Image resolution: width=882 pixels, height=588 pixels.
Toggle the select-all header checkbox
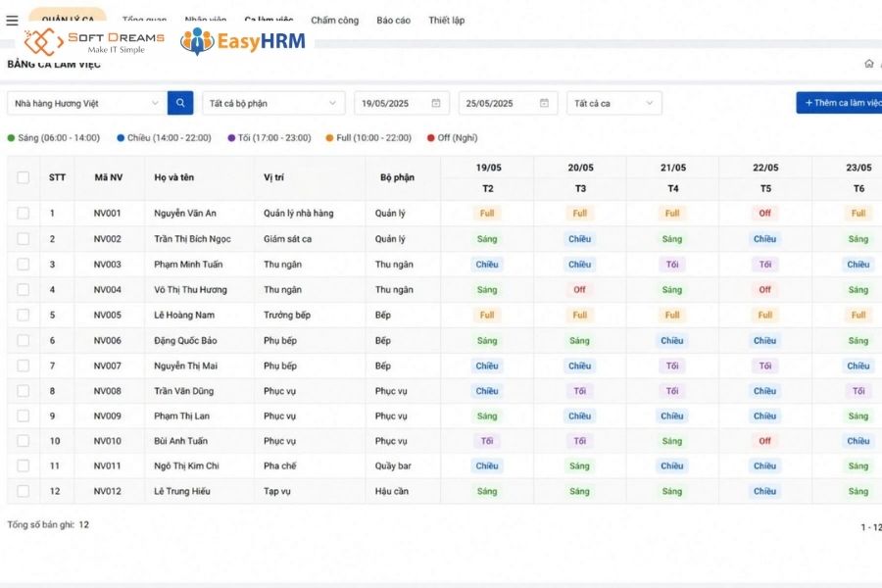24,177
